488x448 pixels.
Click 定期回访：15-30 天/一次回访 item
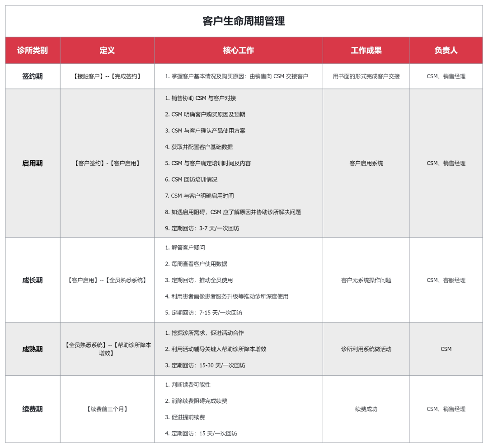pos(205,365)
